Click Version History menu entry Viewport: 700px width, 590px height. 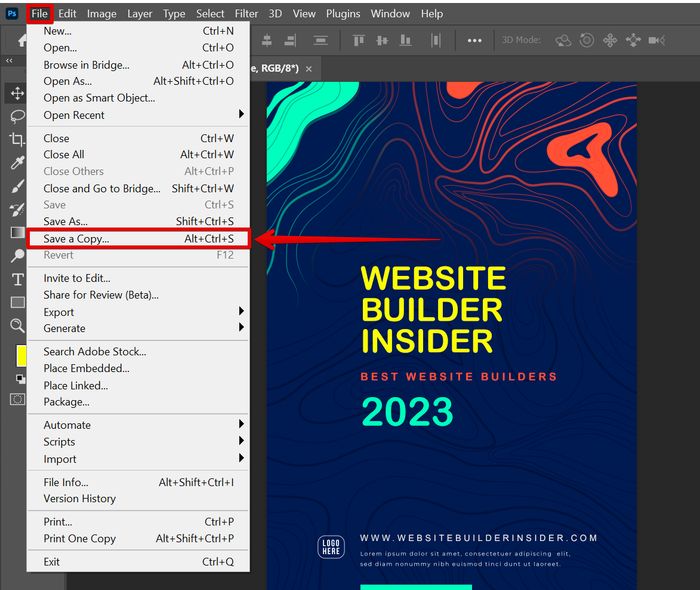79,499
